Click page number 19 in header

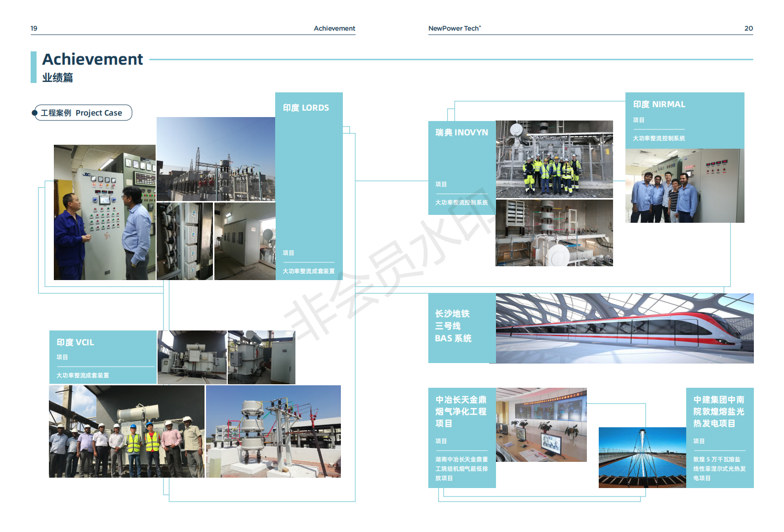[34, 28]
